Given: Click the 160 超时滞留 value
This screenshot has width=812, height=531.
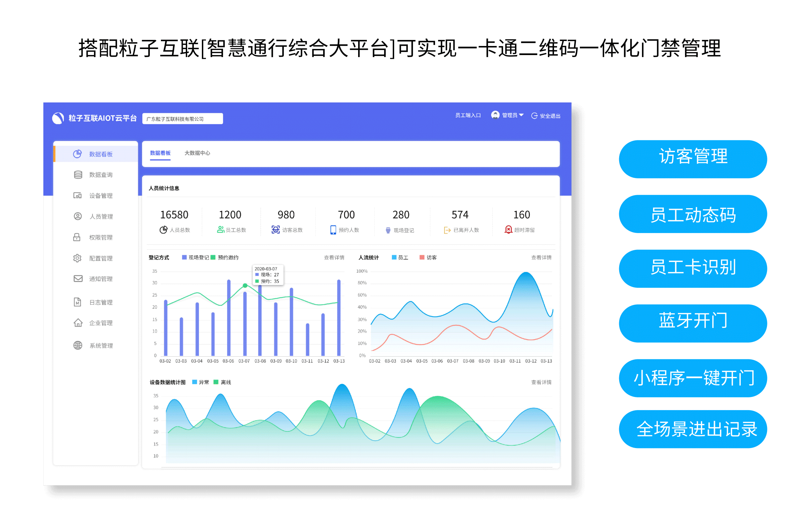Looking at the screenshot, I should click(x=522, y=215).
